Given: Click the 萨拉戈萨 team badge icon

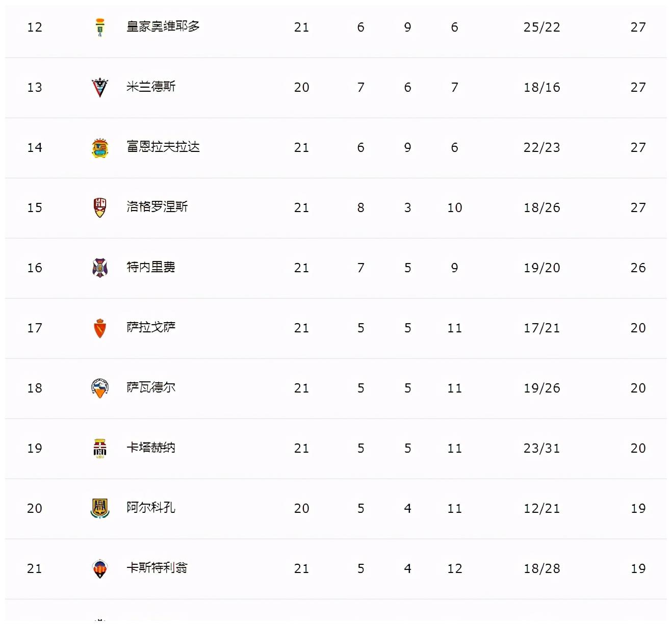Looking at the screenshot, I should tap(100, 328).
